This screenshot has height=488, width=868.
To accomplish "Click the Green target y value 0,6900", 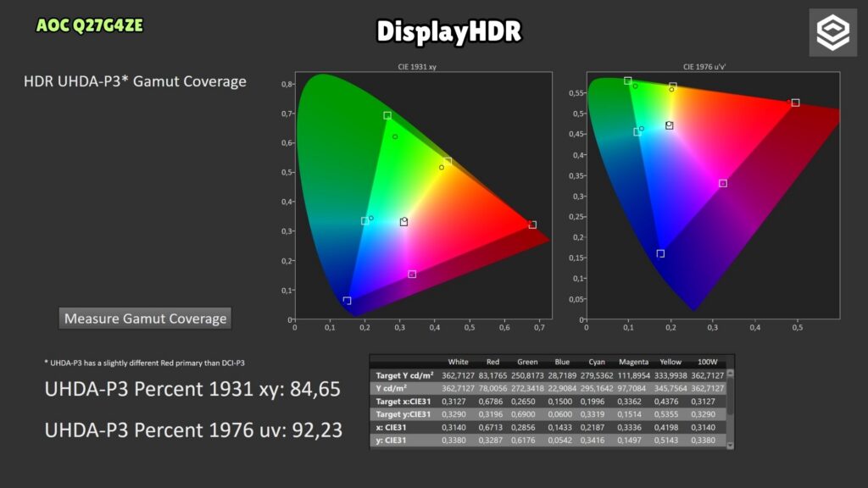I will point(523,414).
